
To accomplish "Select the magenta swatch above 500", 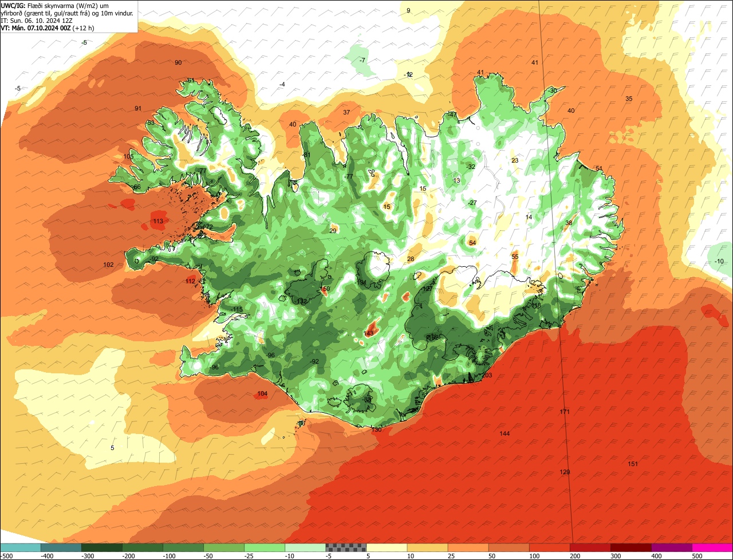I will coord(712,547).
